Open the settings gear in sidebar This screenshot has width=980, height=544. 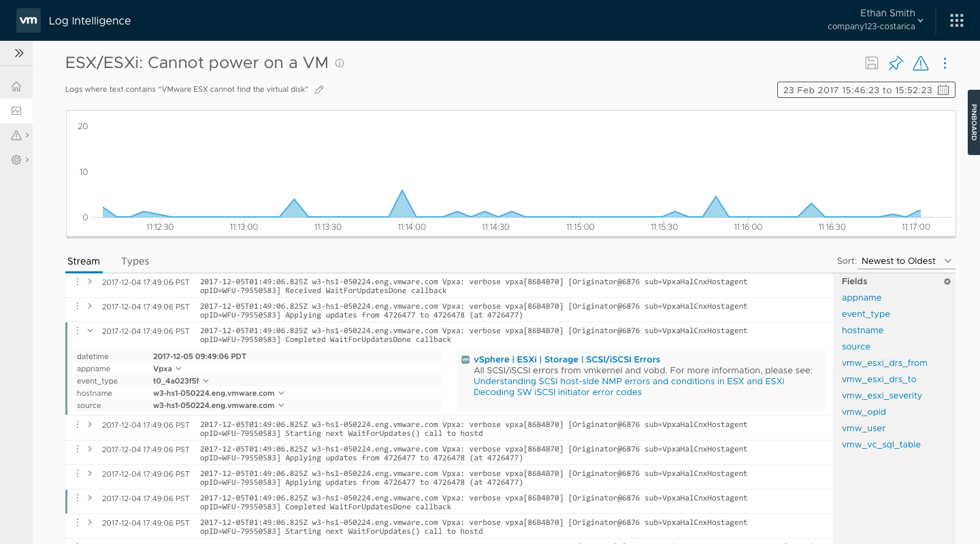[16, 160]
